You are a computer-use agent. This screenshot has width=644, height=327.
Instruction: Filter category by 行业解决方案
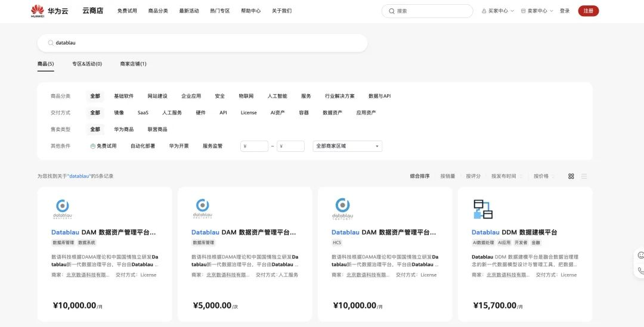[x=340, y=96]
